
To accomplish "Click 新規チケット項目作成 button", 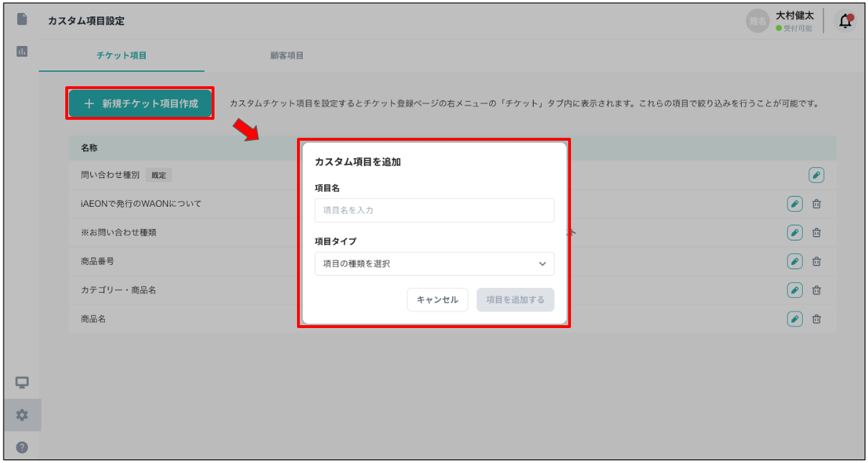I will [141, 103].
